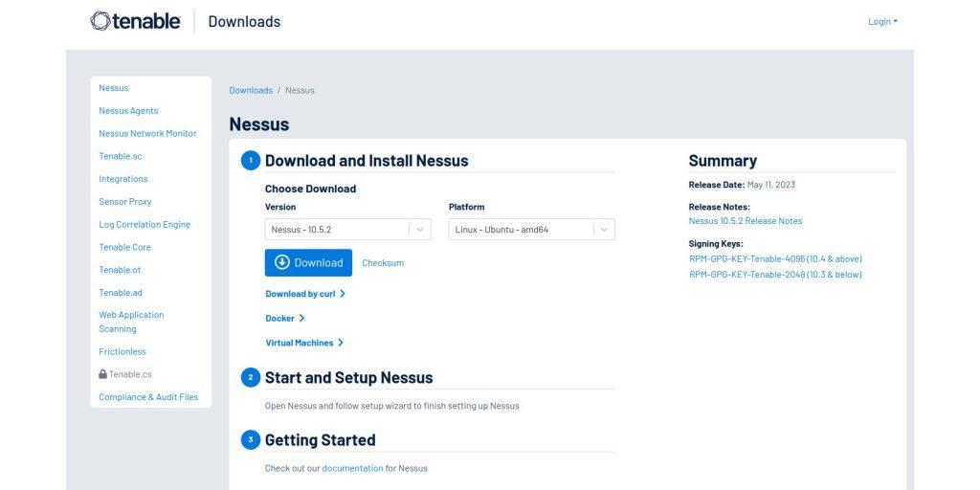980x490 pixels.
Task: Click the blue Download button
Action: (308, 262)
